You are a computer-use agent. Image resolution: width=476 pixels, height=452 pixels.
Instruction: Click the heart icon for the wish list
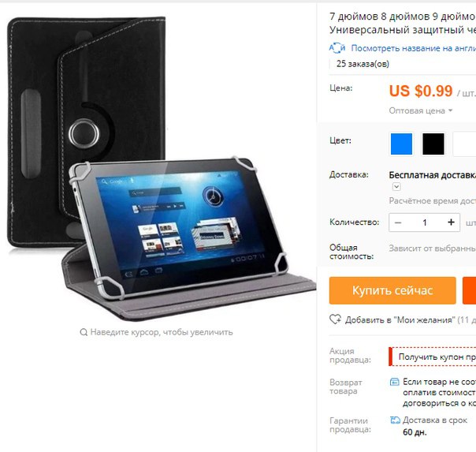tap(335, 319)
